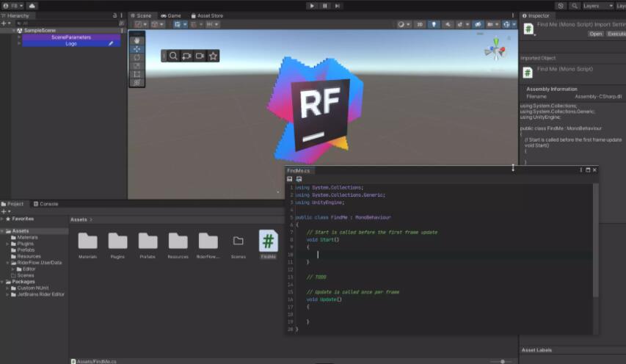This screenshot has width=626, height=364.
Task: Select the Rect tool in Scene toolbar
Action: click(x=137, y=74)
